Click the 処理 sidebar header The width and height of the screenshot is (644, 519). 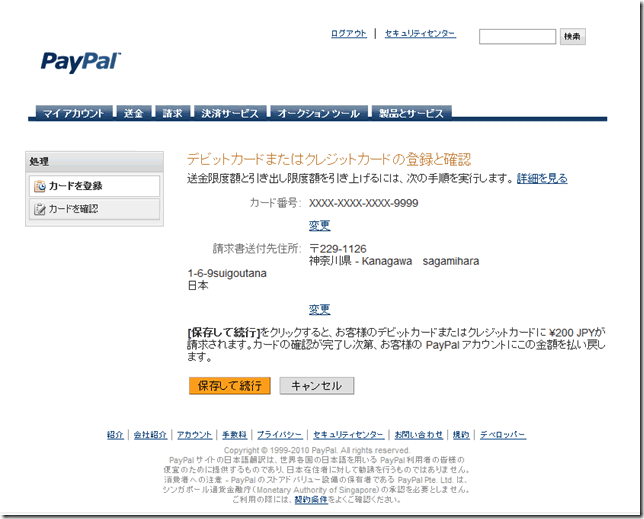click(94, 162)
